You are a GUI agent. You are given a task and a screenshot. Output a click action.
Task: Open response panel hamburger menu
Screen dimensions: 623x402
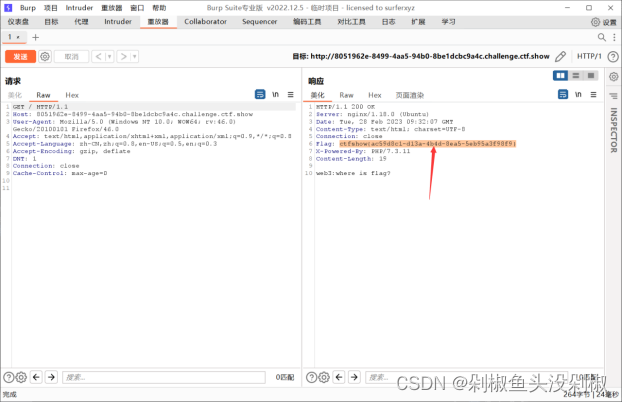(x=593, y=95)
